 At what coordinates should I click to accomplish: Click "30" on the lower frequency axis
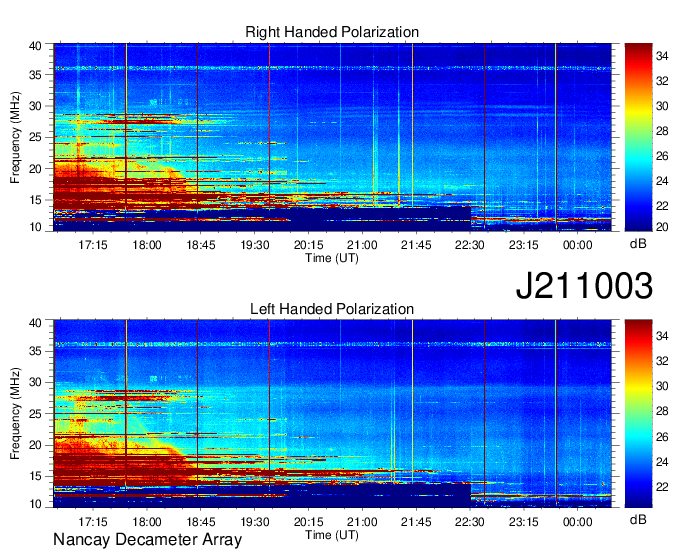(35, 382)
